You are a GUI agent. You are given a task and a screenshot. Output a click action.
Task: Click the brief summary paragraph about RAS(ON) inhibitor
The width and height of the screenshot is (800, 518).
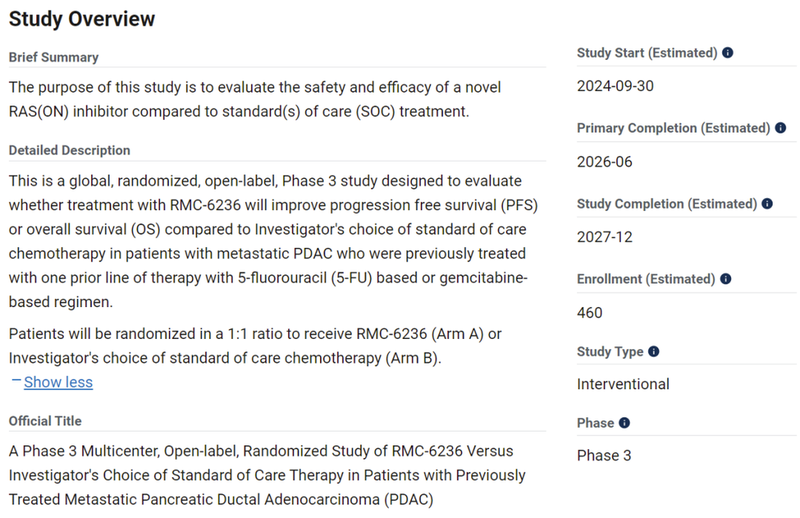pyautogui.click(x=255, y=100)
